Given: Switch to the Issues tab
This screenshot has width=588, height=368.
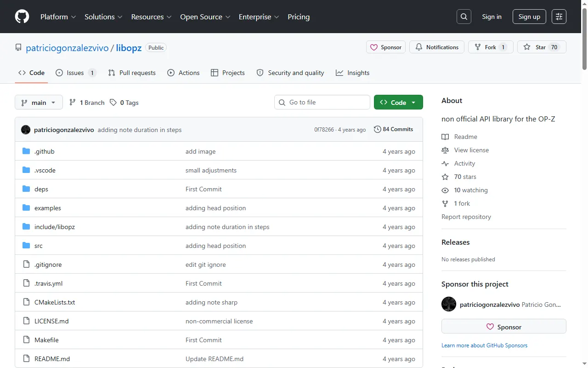Looking at the screenshot, I should pyautogui.click(x=76, y=73).
